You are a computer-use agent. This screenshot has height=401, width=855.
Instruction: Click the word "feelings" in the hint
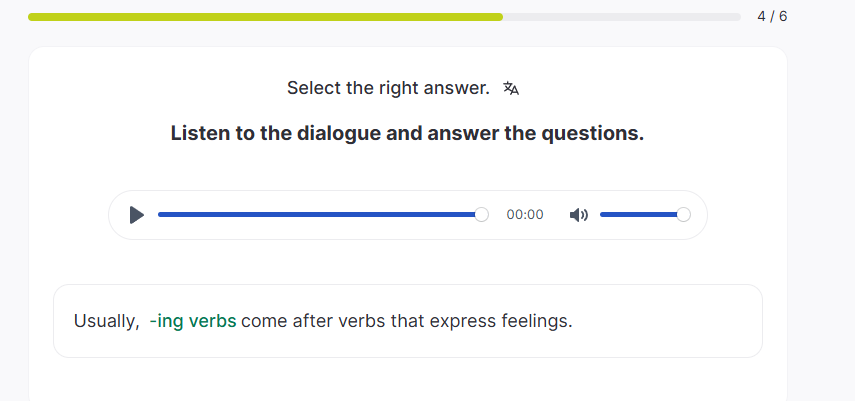pos(535,322)
